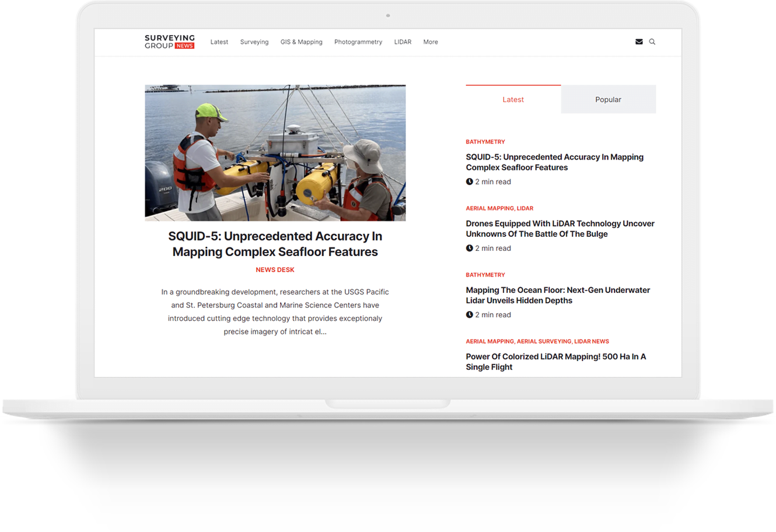Viewport: 776px width, 532px height.
Task: Click the NEWS DESK author link
Action: [275, 270]
